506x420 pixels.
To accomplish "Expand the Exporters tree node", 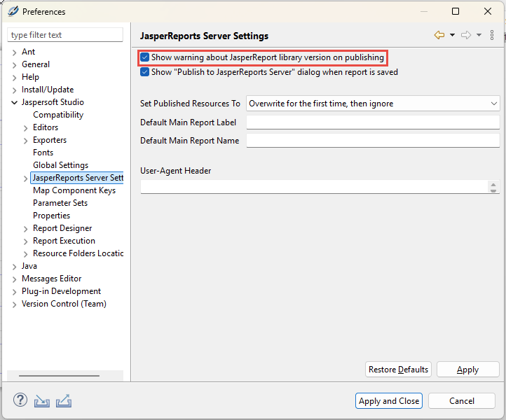I will (25, 141).
